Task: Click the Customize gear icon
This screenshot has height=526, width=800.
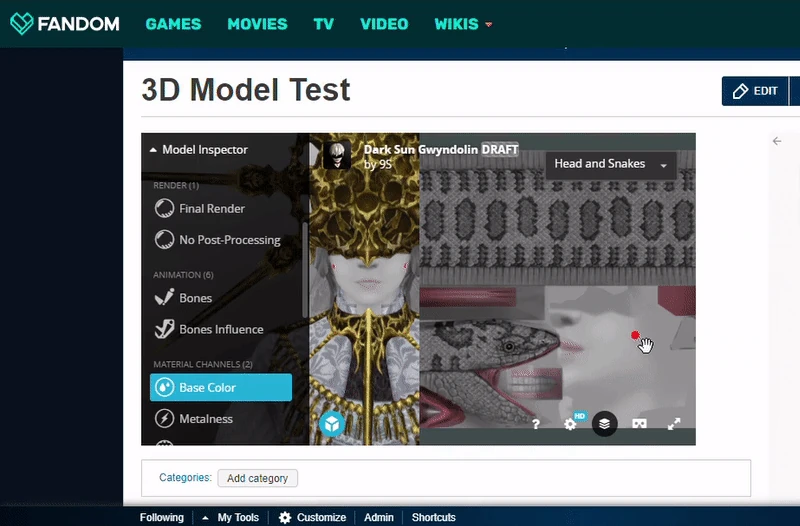Action: pyautogui.click(x=285, y=517)
